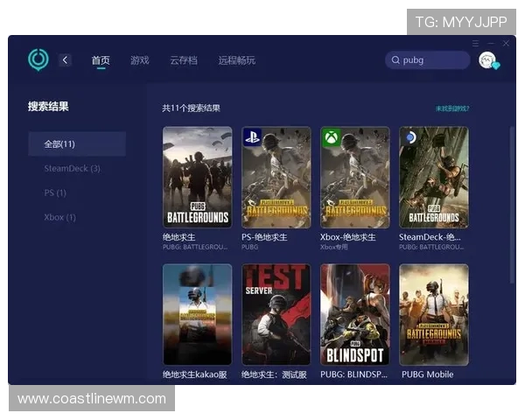The image size is (525, 420).
Task: Click Steam badge on SteamDeck cover
Action: click(x=409, y=137)
